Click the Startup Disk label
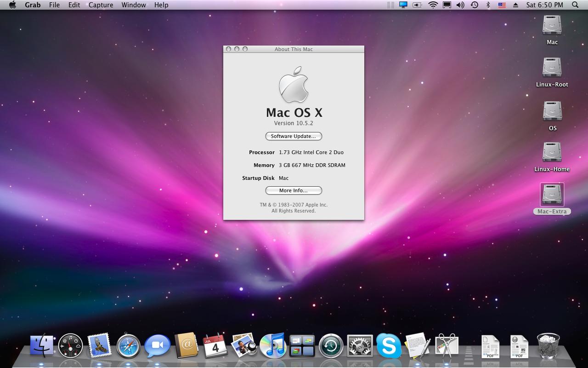The height and width of the screenshot is (368, 588). 258,178
